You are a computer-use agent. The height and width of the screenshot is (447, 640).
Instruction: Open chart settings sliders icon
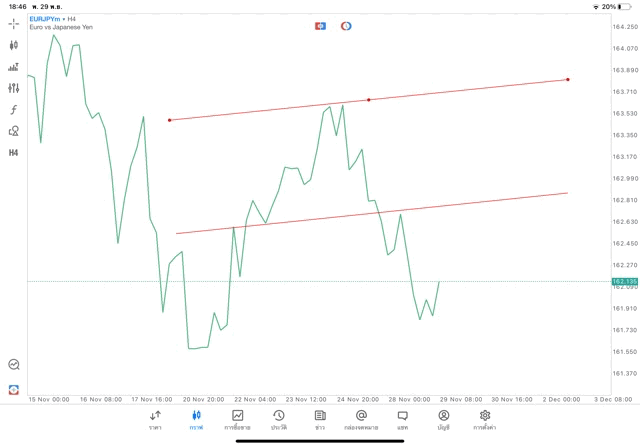click(13, 88)
